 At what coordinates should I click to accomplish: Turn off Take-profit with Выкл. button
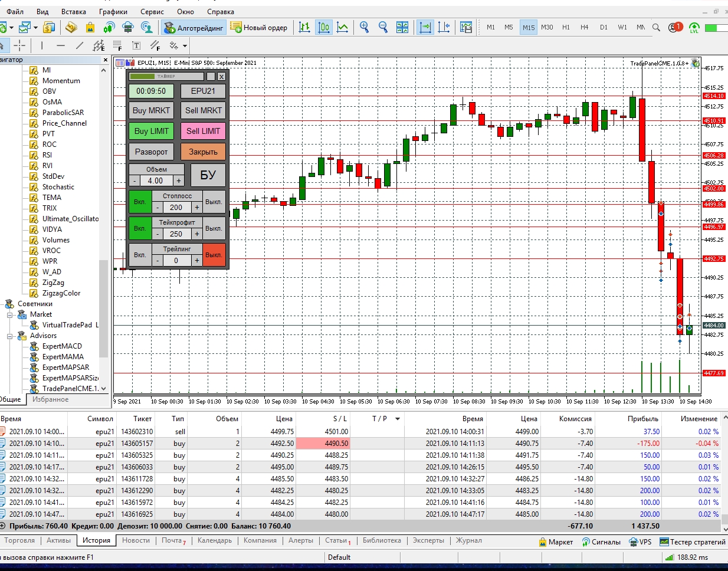click(x=214, y=228)
